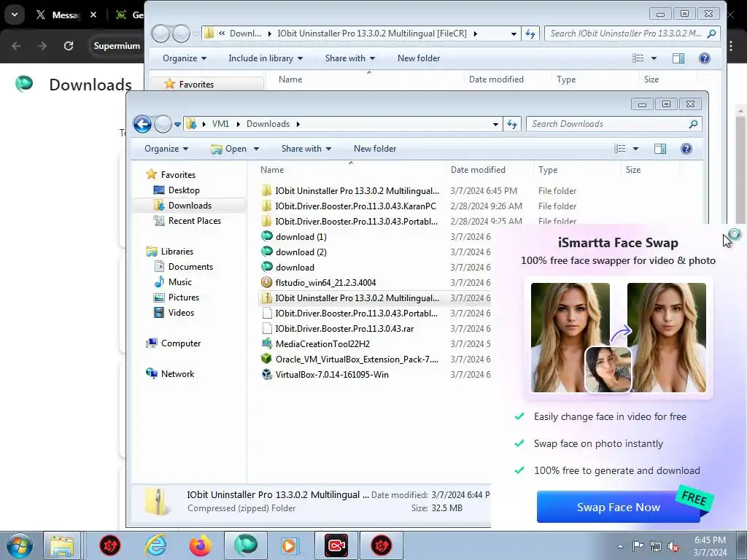Open Organize menu in IObit Uninstaller window
The height and width of the screenshot is (560, 747).
(185, 58)
